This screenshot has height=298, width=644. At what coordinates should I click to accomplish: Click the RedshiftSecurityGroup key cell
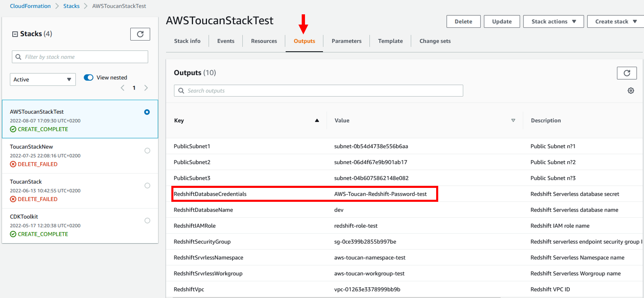(x=202, y=242)
